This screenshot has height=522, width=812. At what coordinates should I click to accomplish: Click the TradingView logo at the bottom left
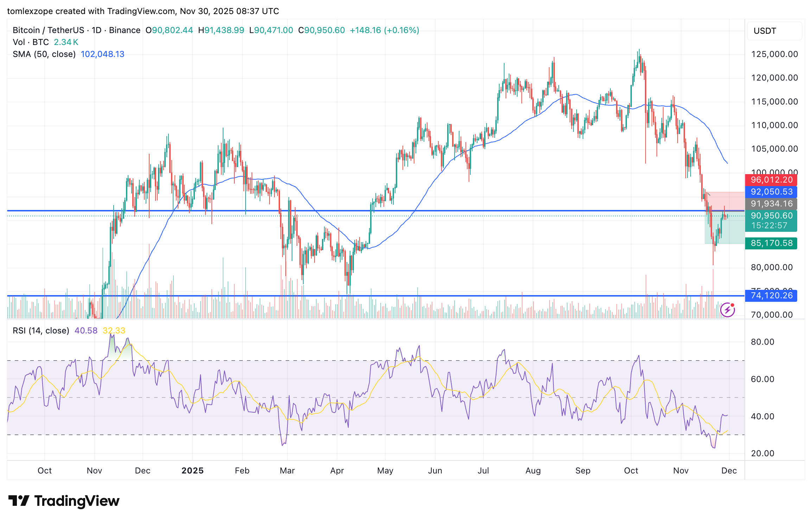[x=64, y=501]
